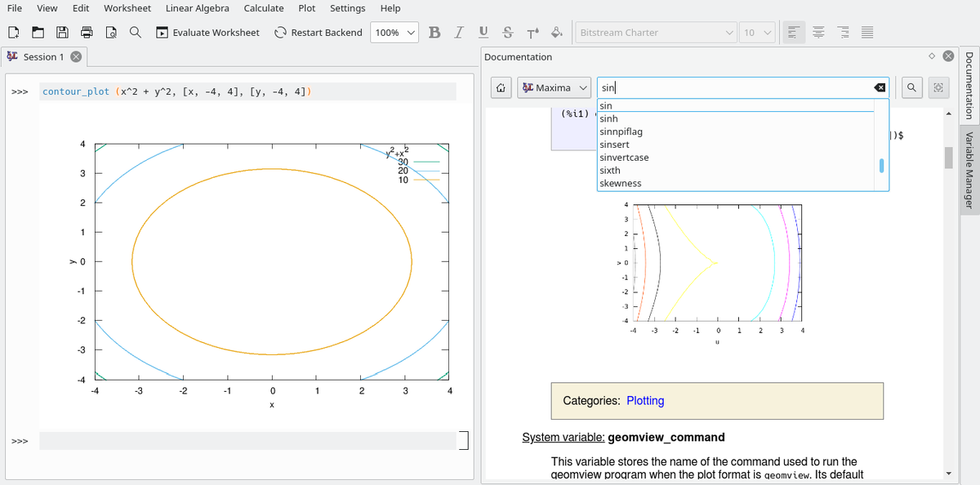Viewport: 980px width, 485px height.
Task: Open the Linear Algebra menu
Action: pos(197,8)
